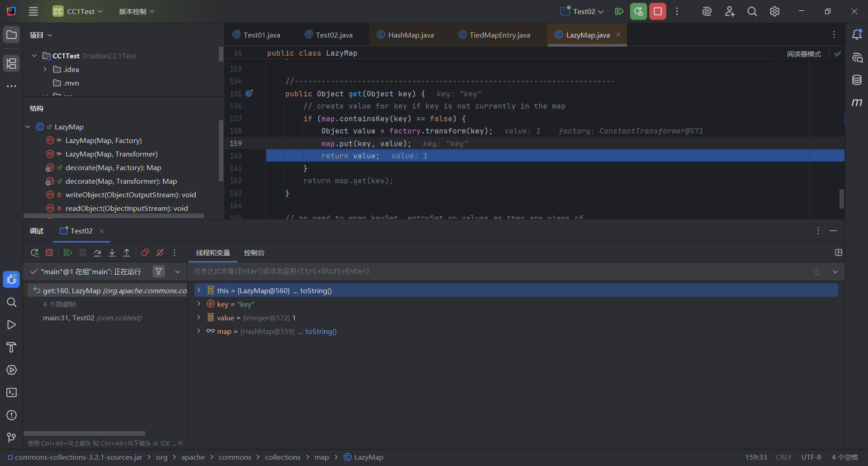
Task: Click the toString() link for 'this'
Action: (x=316, y=290)
